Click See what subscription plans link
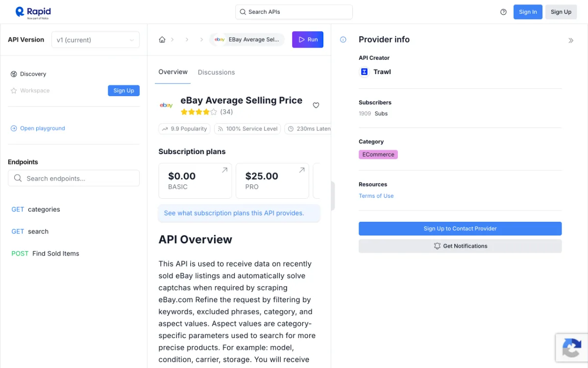 pos(234,213)
